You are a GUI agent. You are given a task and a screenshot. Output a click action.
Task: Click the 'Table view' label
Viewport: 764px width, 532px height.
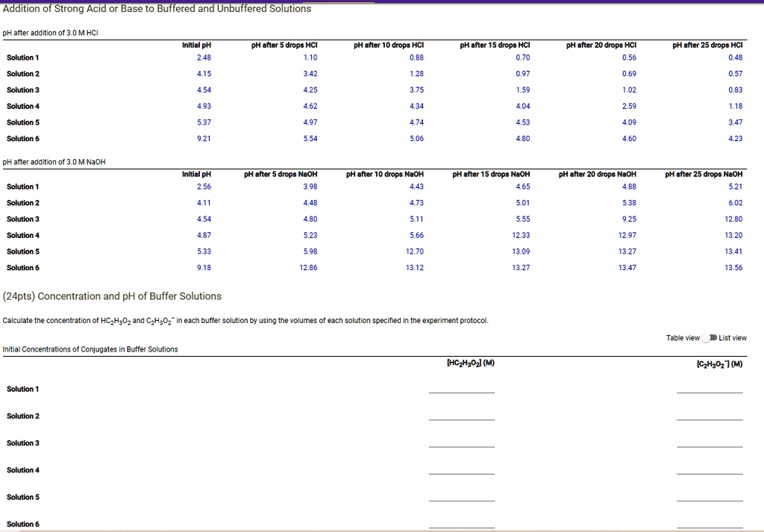click(683, 337)
